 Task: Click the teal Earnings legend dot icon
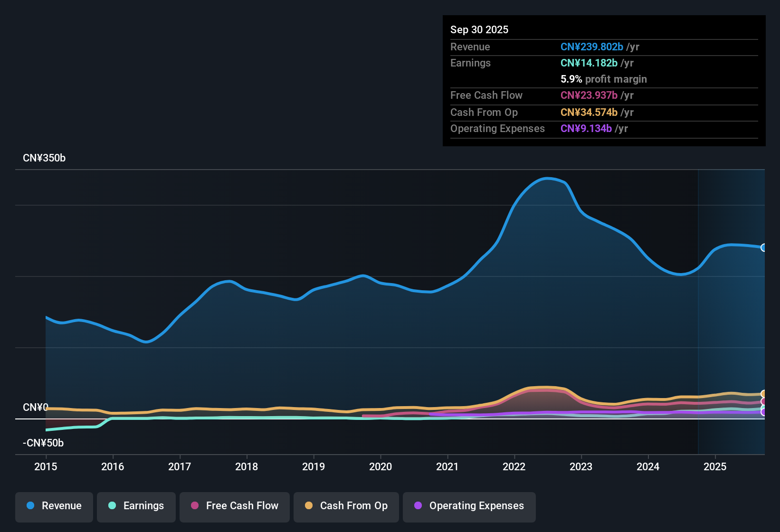pyautogui.click(x=112, y=506)
